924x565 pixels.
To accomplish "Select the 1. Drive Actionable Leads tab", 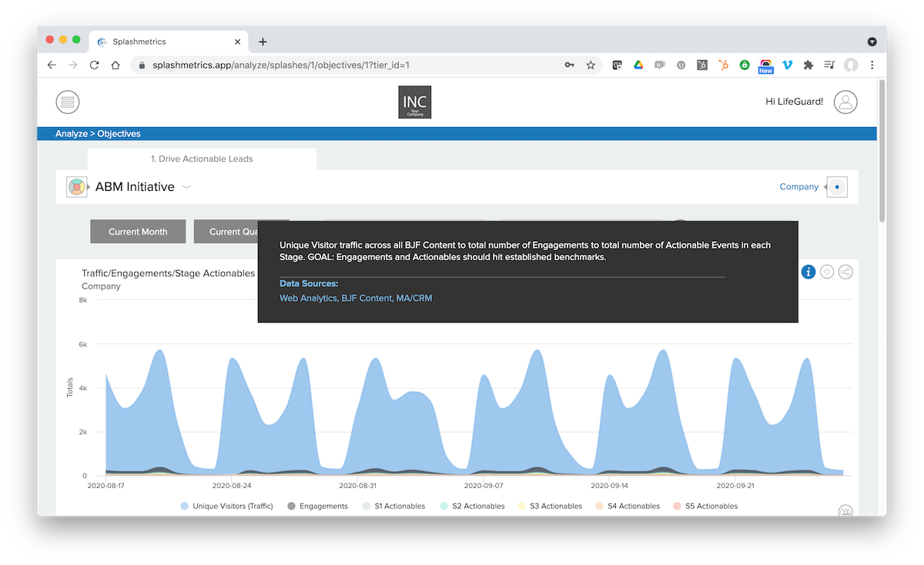I will [x=202, y=159].
